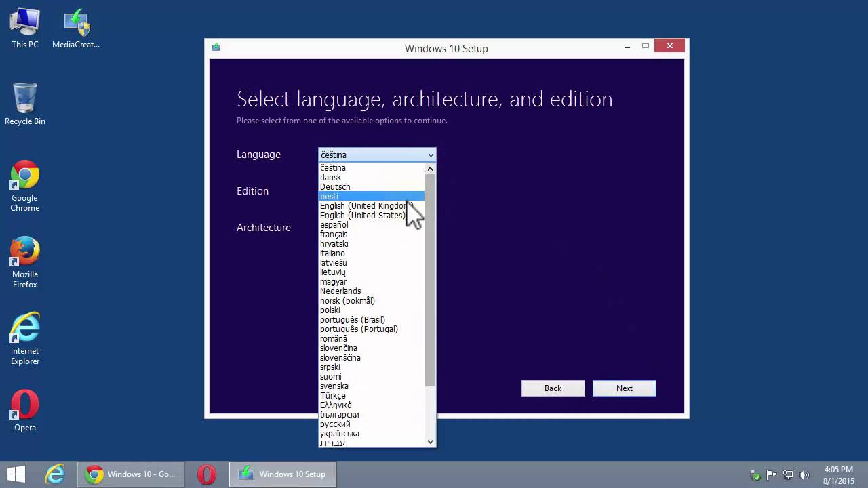This screenshot has height=488, width=868.
Task: Choose українська in the list
Action: click(372, 433)
